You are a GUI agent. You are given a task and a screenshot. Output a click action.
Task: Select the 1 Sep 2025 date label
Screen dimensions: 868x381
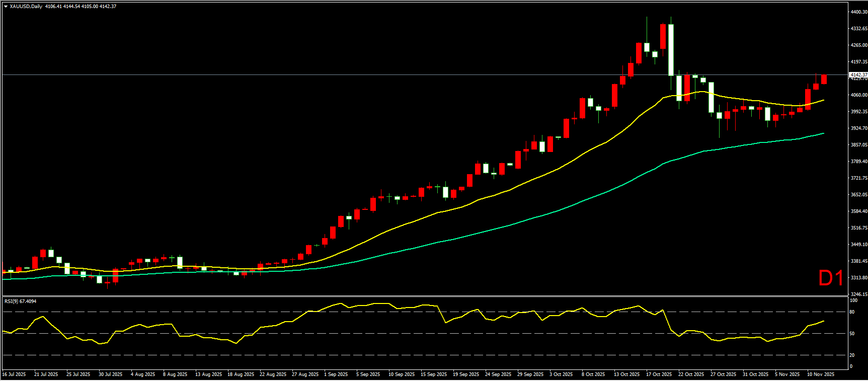[x=336, y=374]
